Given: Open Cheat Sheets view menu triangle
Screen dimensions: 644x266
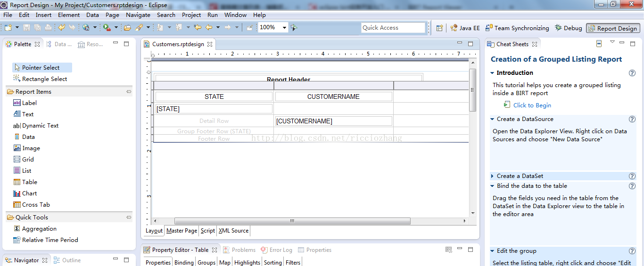Looking at the screenshot, I should [612, 42].
